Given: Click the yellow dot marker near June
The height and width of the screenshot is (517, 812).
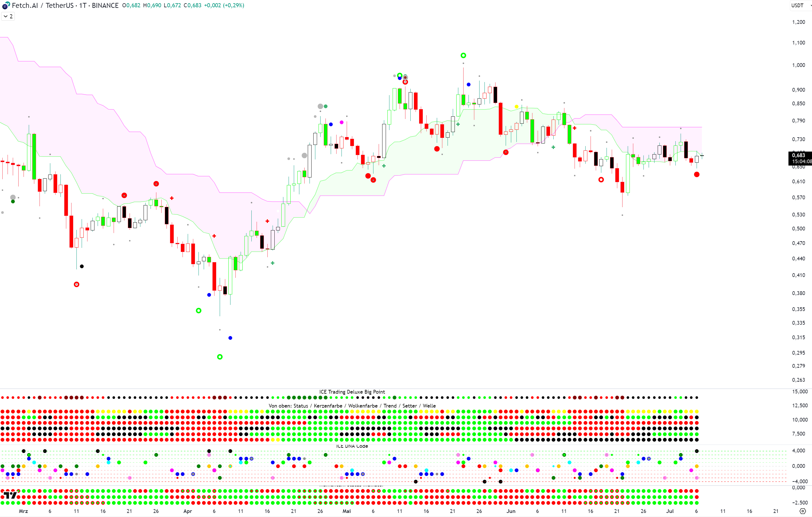Looking at the screenshot, I should tap(517, 107).
